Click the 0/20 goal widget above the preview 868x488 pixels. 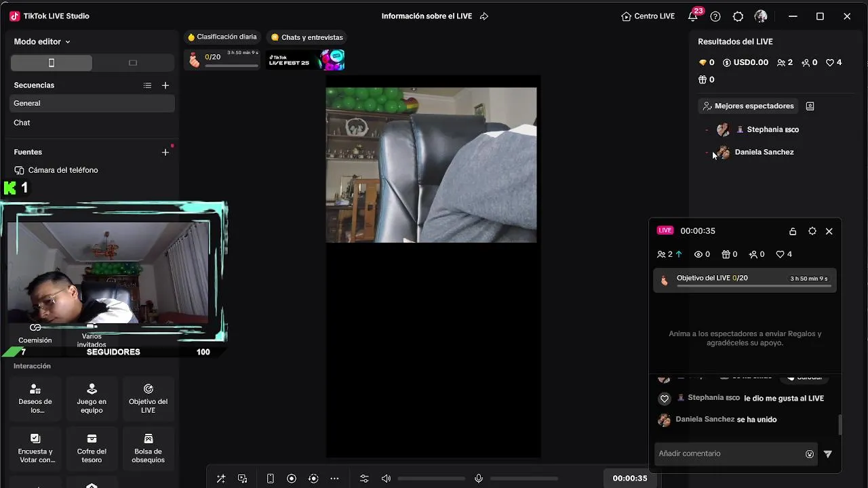[222, 60]
